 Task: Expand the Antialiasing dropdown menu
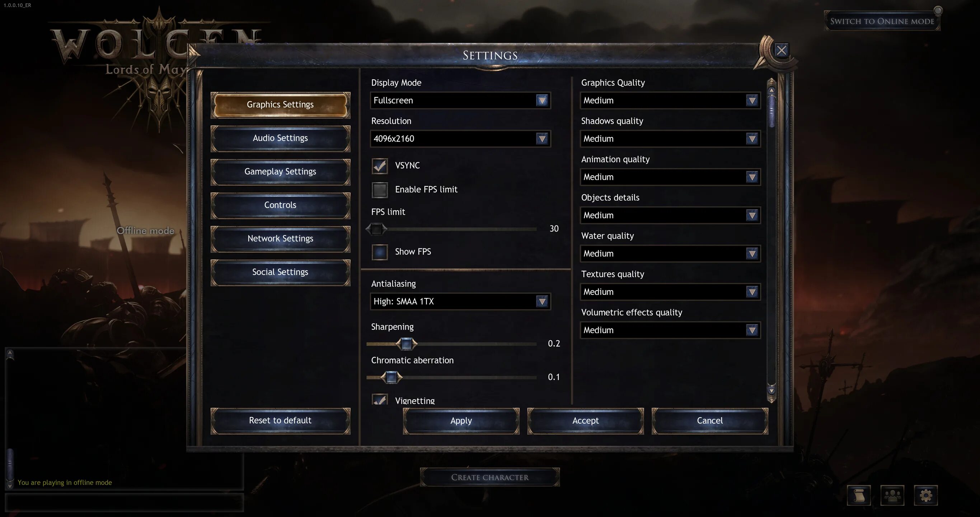pyautogui.click(x=542, y=301)
